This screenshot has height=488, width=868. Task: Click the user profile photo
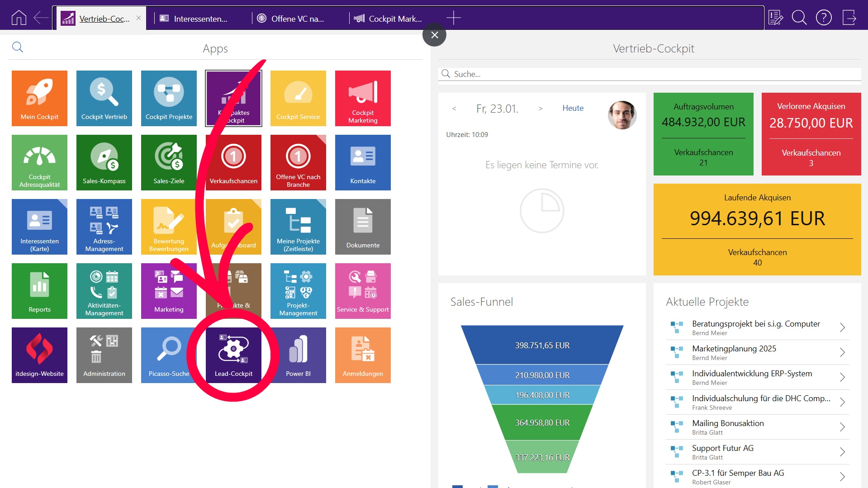pyautogui.click(x=622, y=115)
